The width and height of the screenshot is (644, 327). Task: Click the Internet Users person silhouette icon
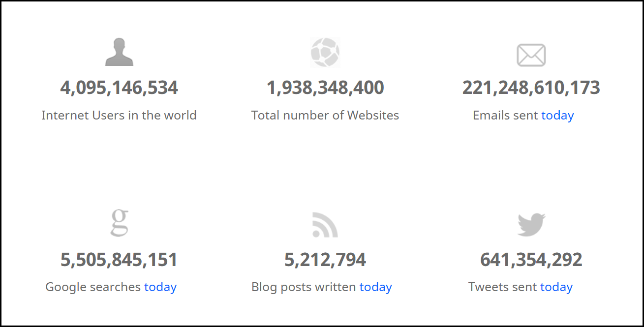119,52
